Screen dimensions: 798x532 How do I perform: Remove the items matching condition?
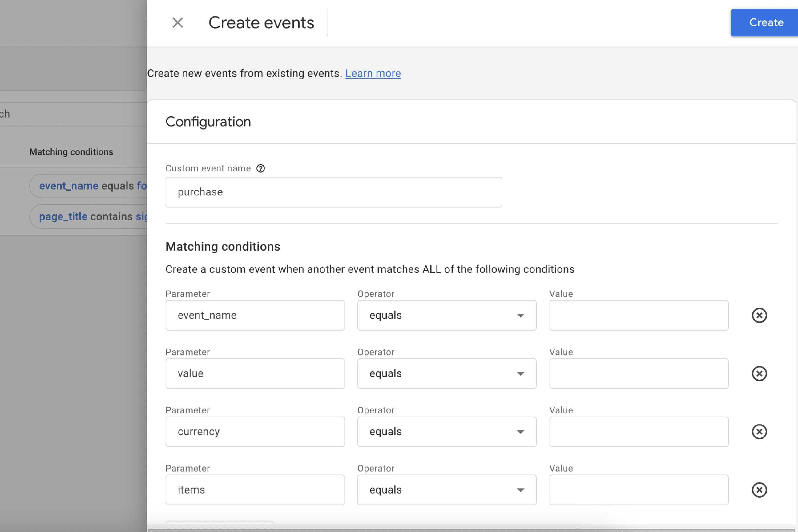click(x=759, y=490)
